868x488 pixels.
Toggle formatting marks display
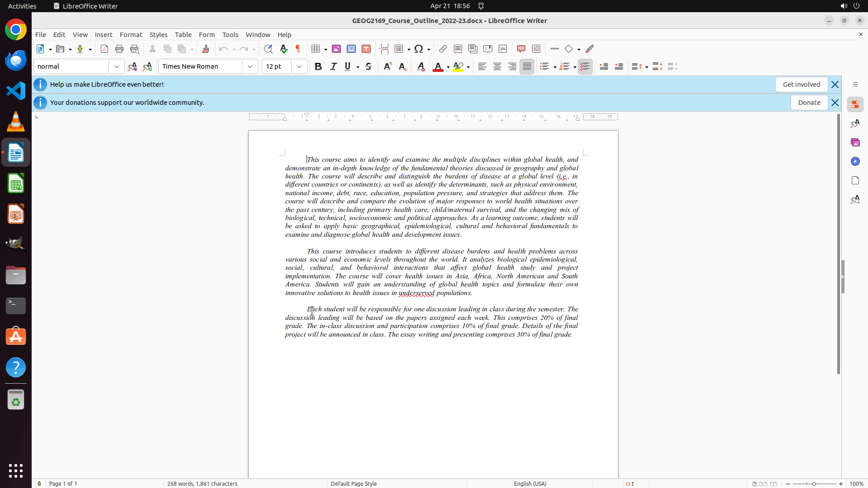[298, 49]
